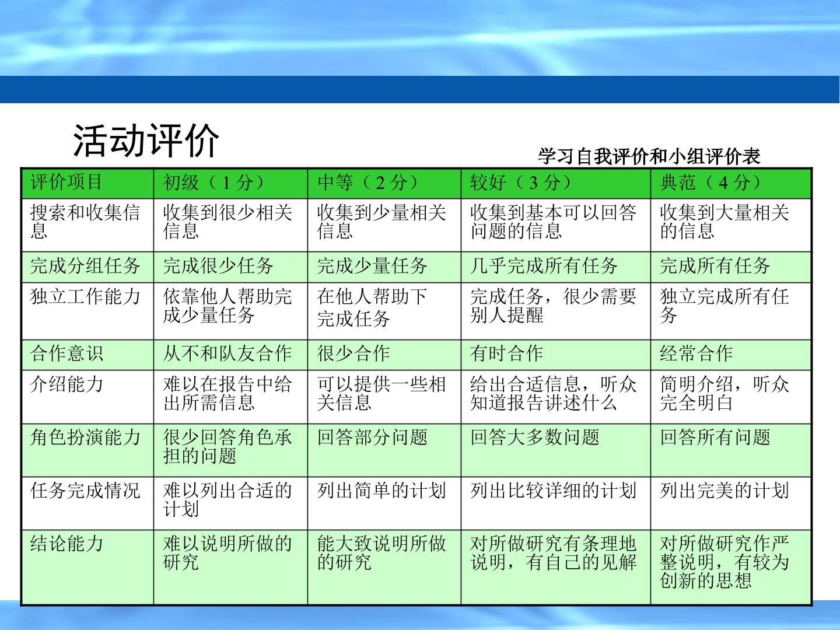Select the cell 能大致说明所做的研究
840x630 pixels.
pyautogui.click(x=384, y=567)
